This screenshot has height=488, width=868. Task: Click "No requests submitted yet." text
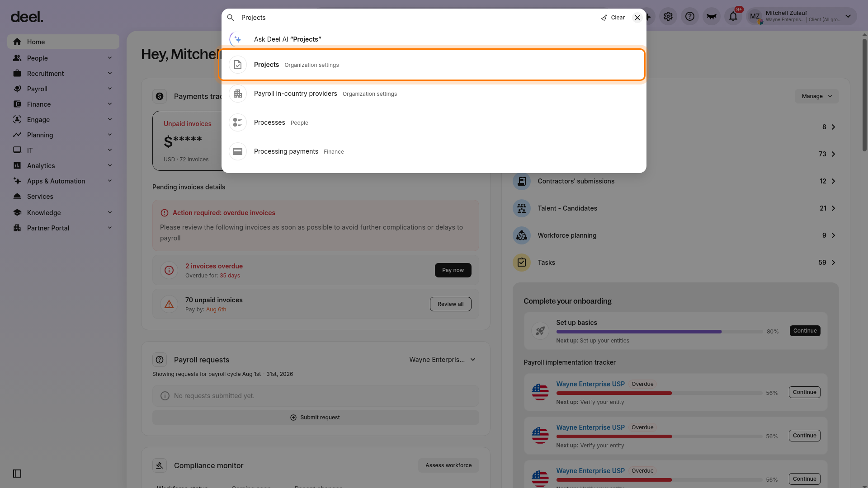214,396
